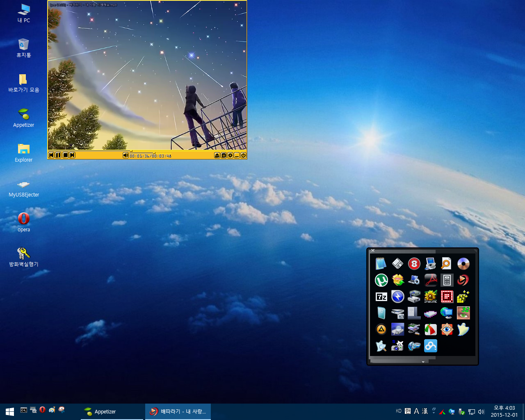Pause the playing video
The width and height of the screenshot is (525, 420).
click(58, 155)
